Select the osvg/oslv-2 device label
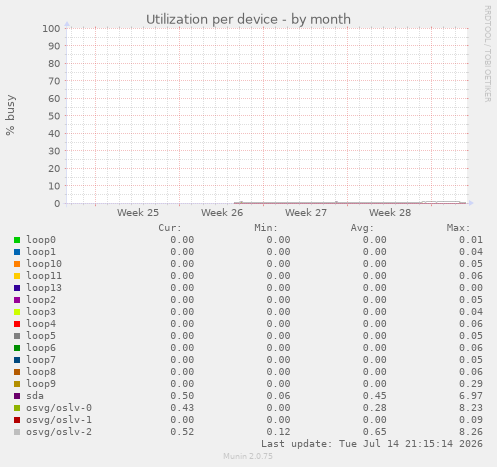Screen dimensions: 497x467 [59, 432]
